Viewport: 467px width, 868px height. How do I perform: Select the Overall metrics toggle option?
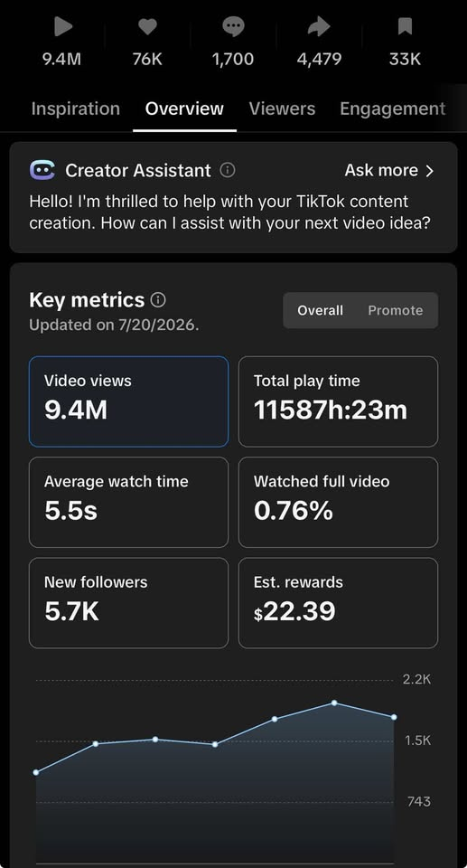[x=320, y=310]
